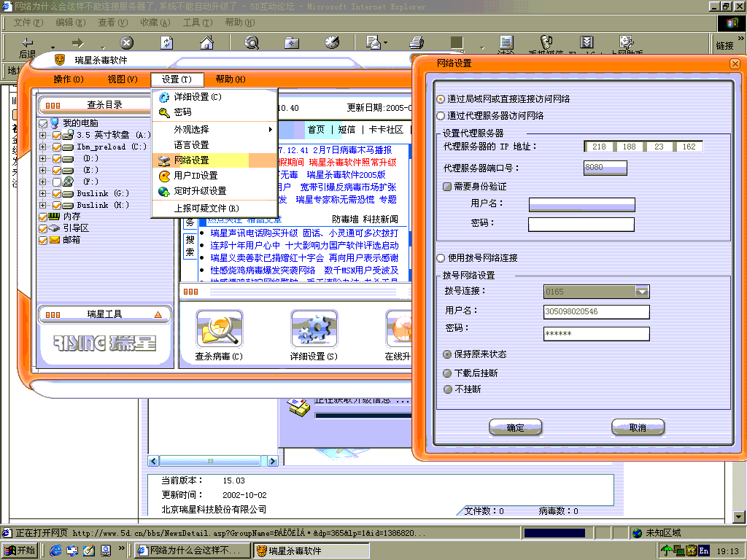The image size is (747, 560).
Task: Click the 在线升级 globe icon
Action: (x=399, y=330)
